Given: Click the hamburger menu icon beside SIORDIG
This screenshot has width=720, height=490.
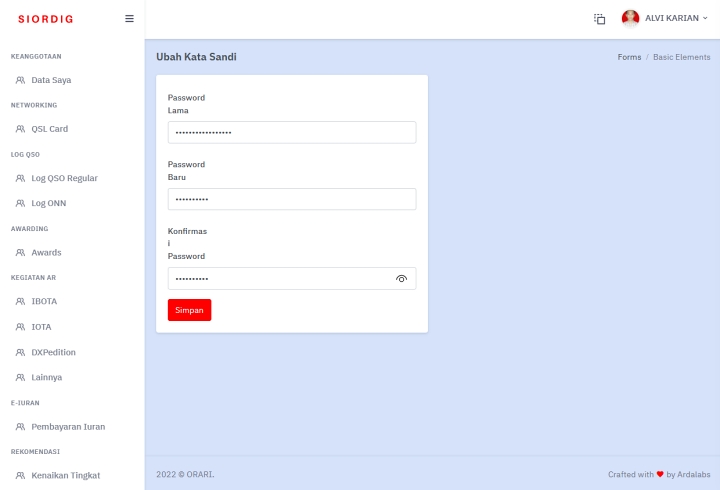Looking at the screenshot, I should (129, 18).
